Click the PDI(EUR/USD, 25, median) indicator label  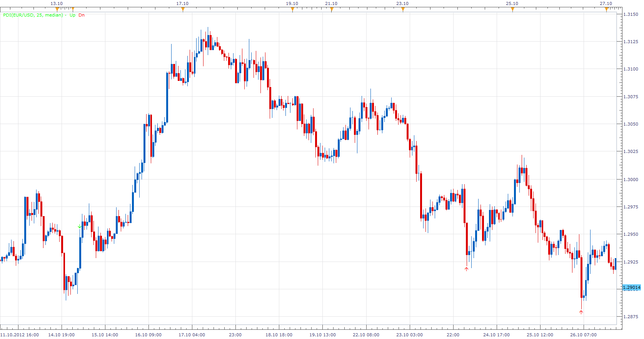click(33, 15)
